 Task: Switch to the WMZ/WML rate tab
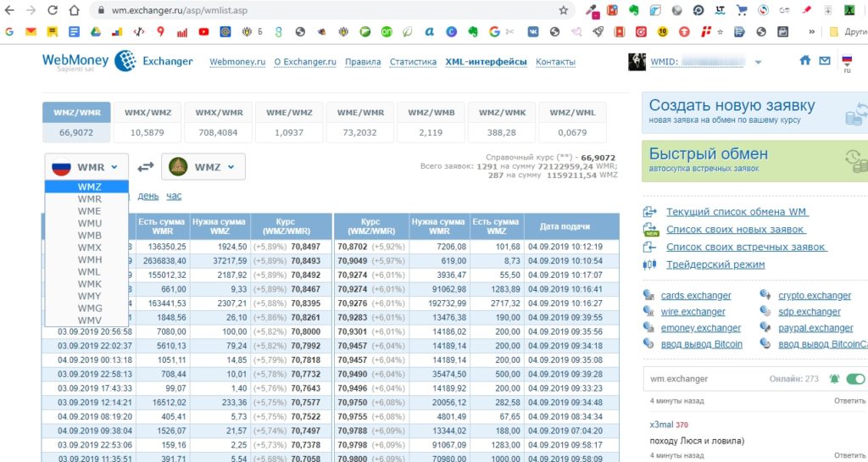click(572, 122)
